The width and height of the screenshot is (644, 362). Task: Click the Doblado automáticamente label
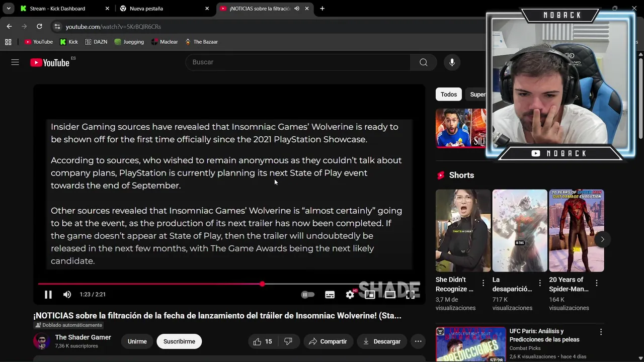tap(68, 325)
